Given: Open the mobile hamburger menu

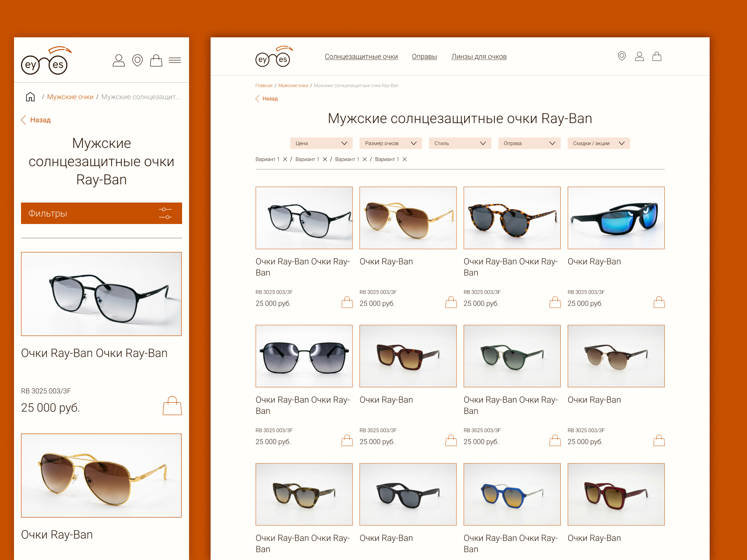Looking at the screenshot, I should [175, 60].
